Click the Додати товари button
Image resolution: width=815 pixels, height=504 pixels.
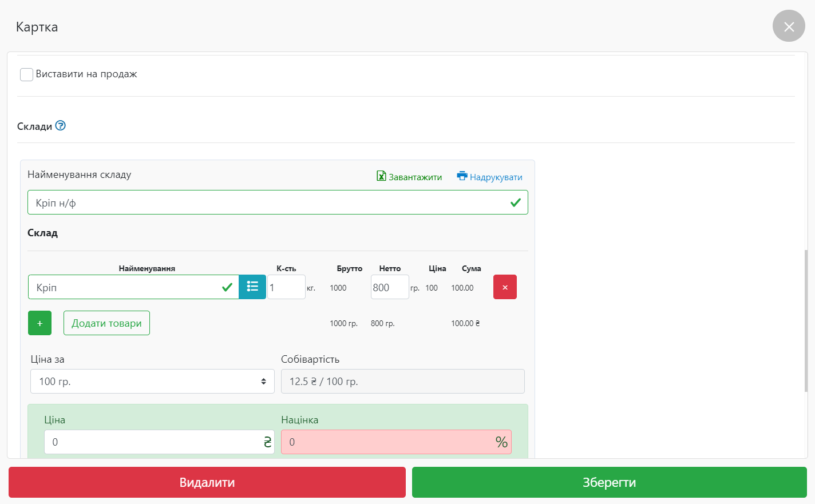pyautogui.click(x=106, y=323)
